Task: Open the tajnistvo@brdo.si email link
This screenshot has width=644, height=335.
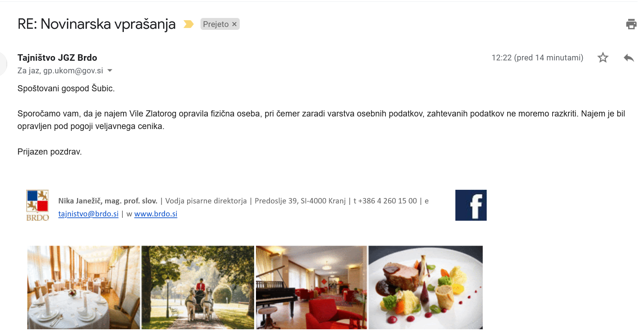Action: [x=88, y=214]
